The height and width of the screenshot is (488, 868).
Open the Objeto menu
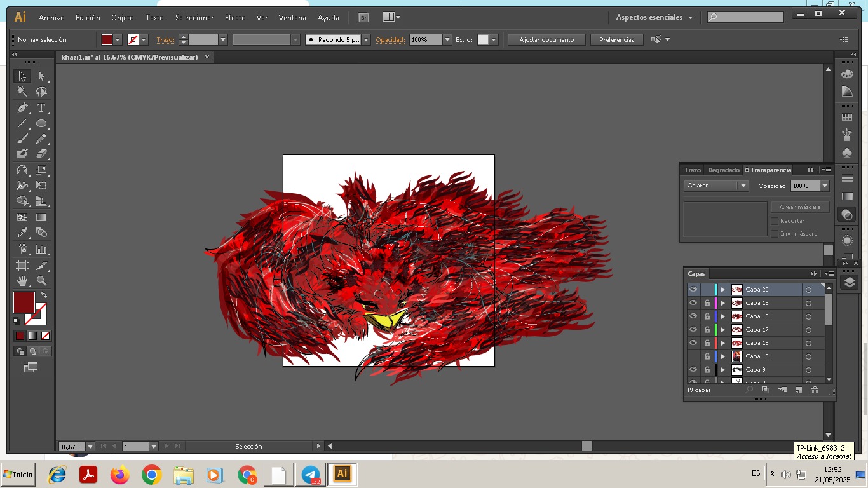tap(123, 18)
